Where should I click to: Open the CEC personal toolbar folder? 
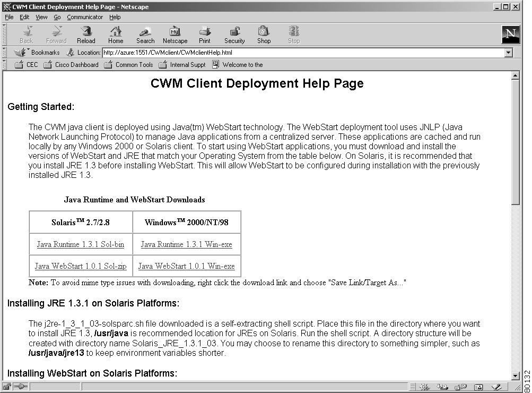pos(27,65)
